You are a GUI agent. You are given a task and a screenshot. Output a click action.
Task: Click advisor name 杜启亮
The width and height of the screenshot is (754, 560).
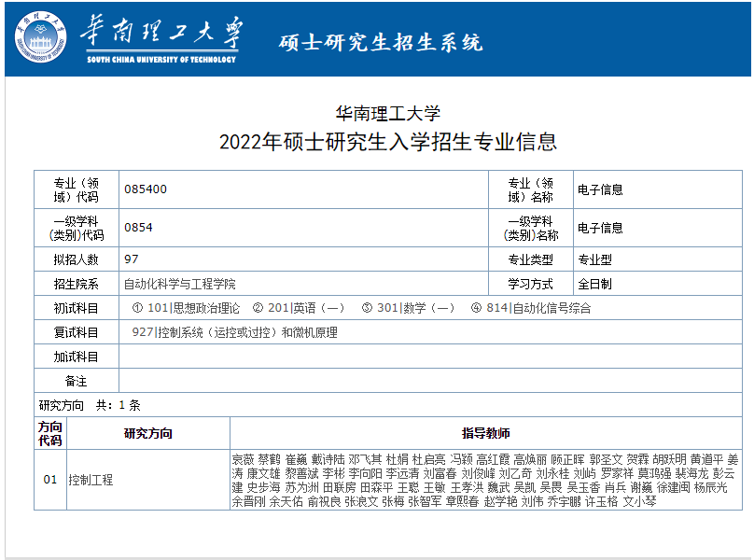[429, 459]
